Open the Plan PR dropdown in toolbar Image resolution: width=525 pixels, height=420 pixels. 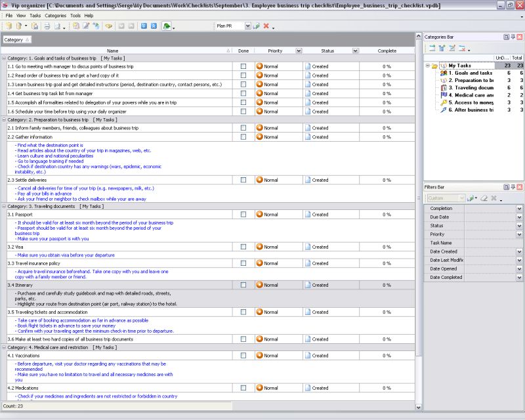tap(248, 26)
